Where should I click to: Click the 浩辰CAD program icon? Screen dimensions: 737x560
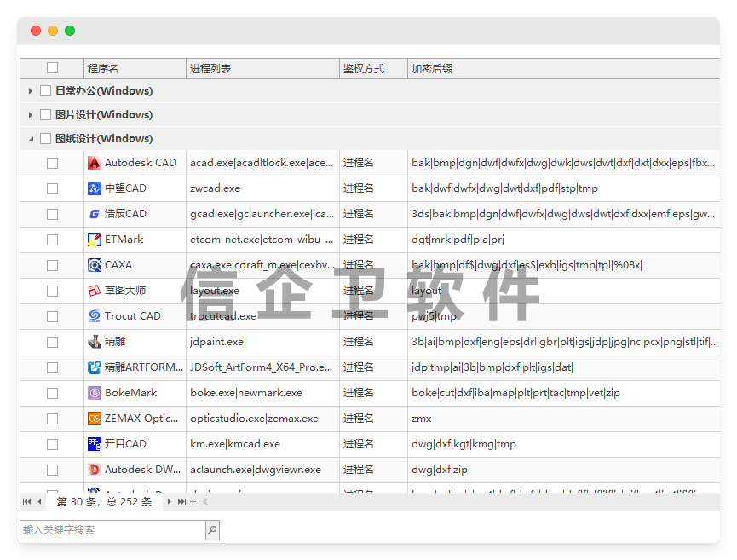coord(94,213)
